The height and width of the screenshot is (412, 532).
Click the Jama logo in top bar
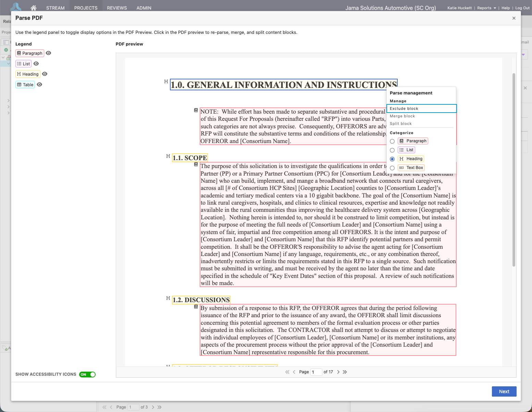point(16,7)
